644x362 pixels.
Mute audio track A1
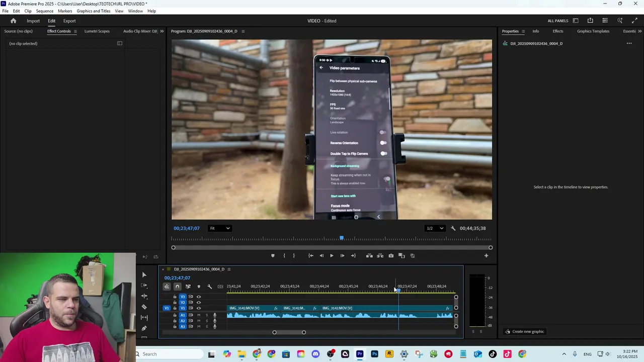click(199, 315)
